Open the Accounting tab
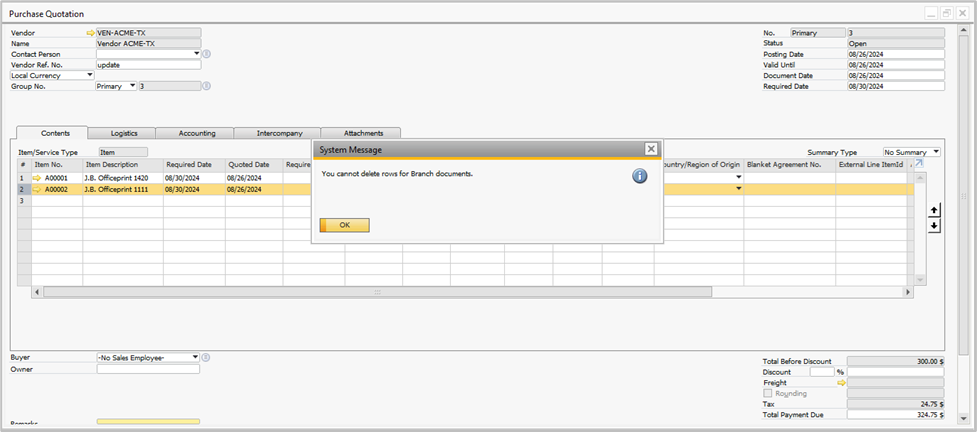This screenshot has height=432, width=977. click(x=197, y=133)
